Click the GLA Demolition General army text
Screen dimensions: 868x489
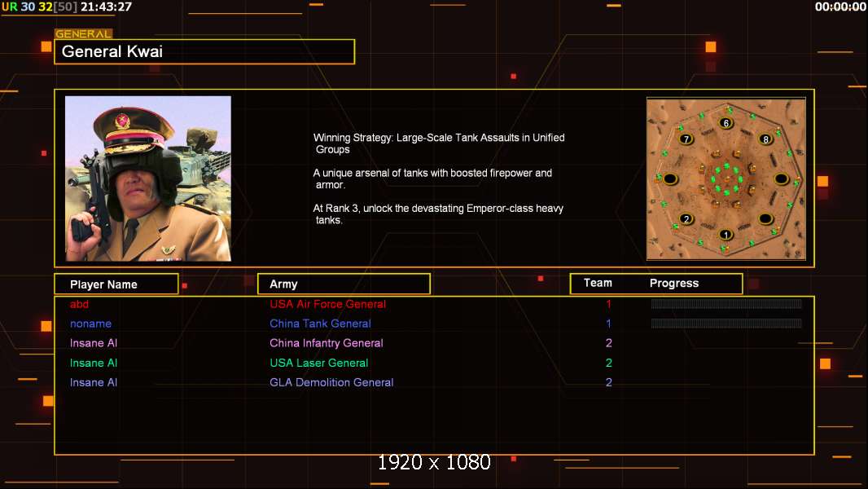[331, 382]
